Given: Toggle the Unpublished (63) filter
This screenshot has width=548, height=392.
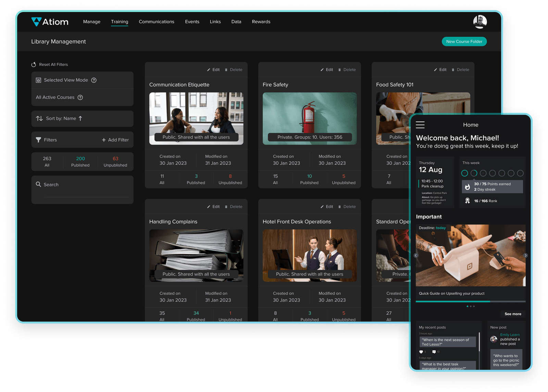Looking at the screenshot, I should point(115,161).
